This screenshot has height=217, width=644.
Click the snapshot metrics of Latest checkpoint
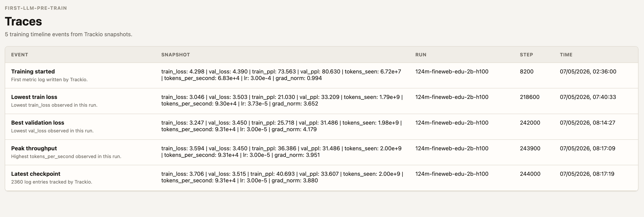click(x=282, y=177)
